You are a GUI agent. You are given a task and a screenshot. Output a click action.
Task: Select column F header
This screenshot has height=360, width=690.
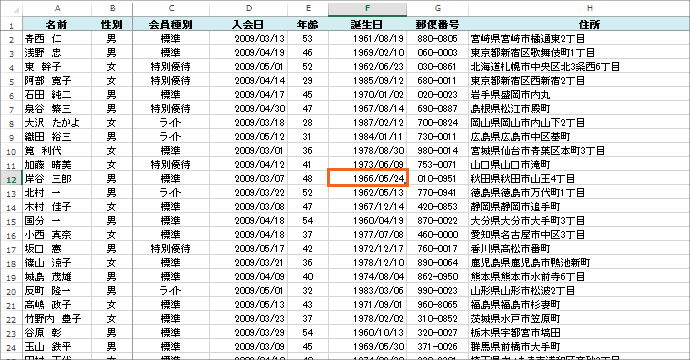click(367, 8)
